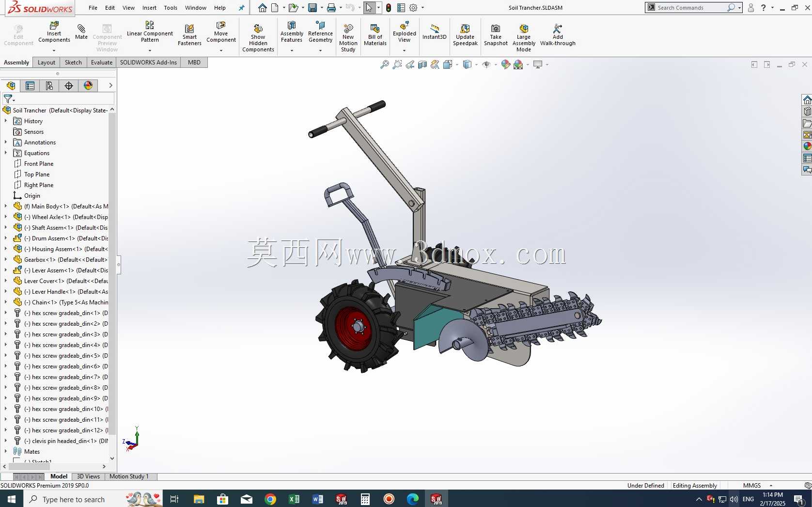Open FeatureManager Design Tree tab
This screenshot has width=812, height=507.
pos(11,86)
